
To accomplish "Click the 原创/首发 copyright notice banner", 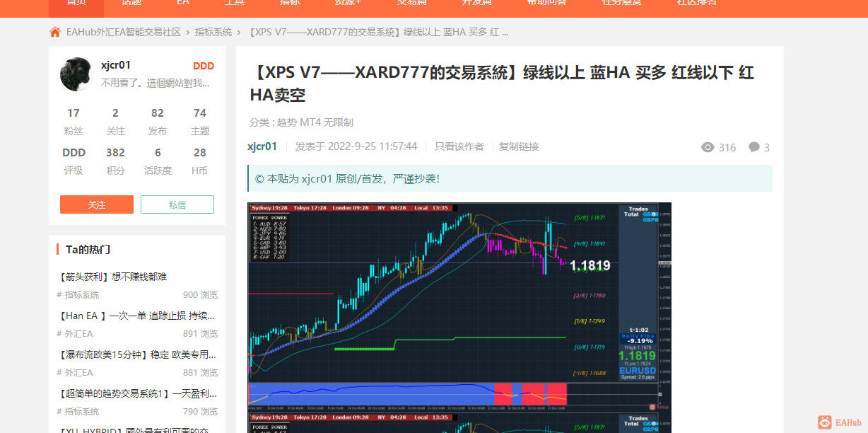I will [x=510, y=178].
